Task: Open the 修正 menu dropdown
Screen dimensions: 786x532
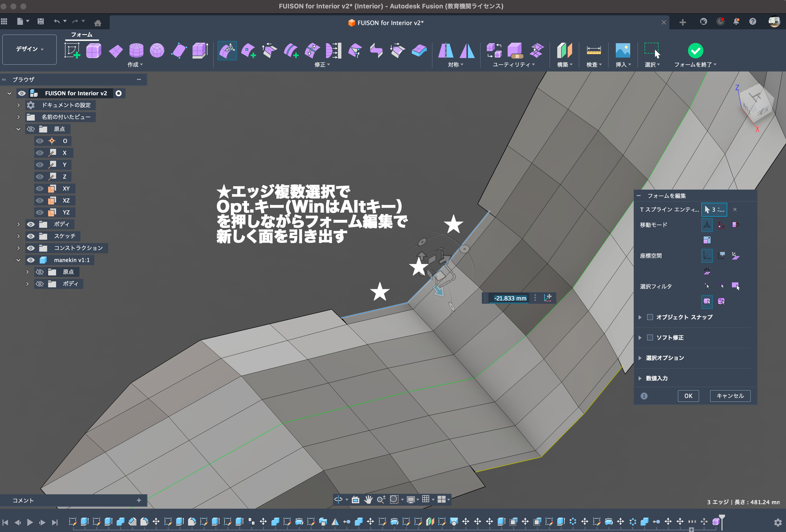Action: [322, 65]
